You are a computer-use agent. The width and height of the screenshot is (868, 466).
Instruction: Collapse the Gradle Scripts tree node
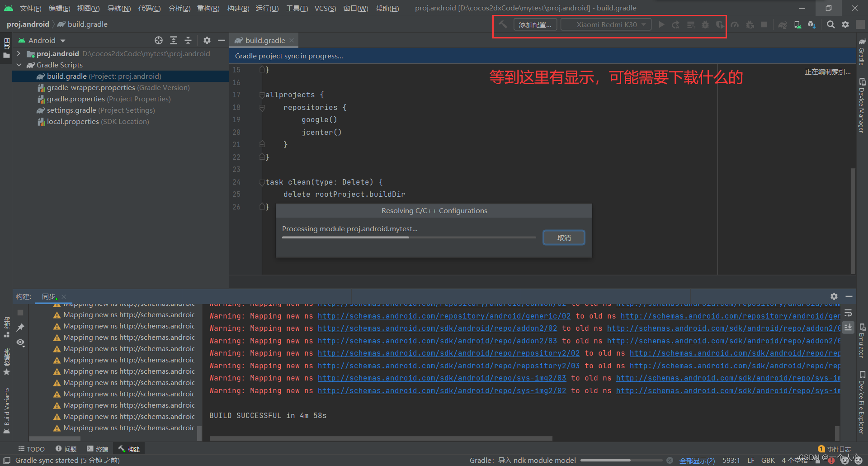pyautogui.click(x=19, y=65)
